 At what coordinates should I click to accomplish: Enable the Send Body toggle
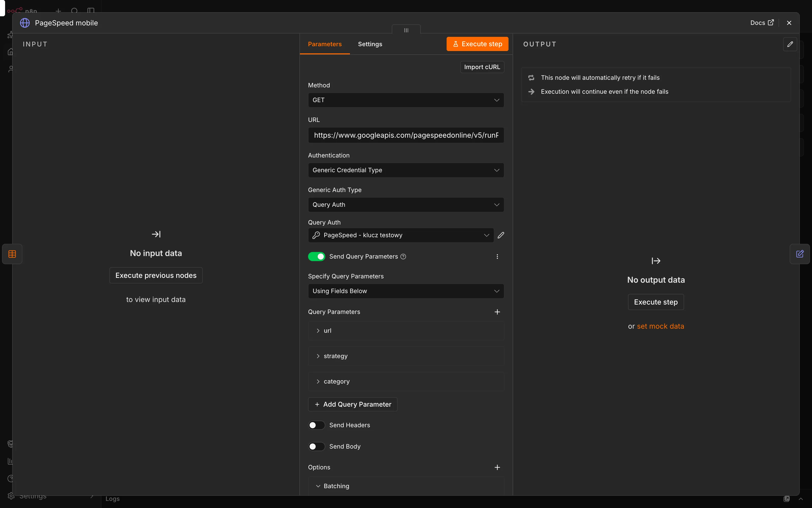click(x=316, y=447)
